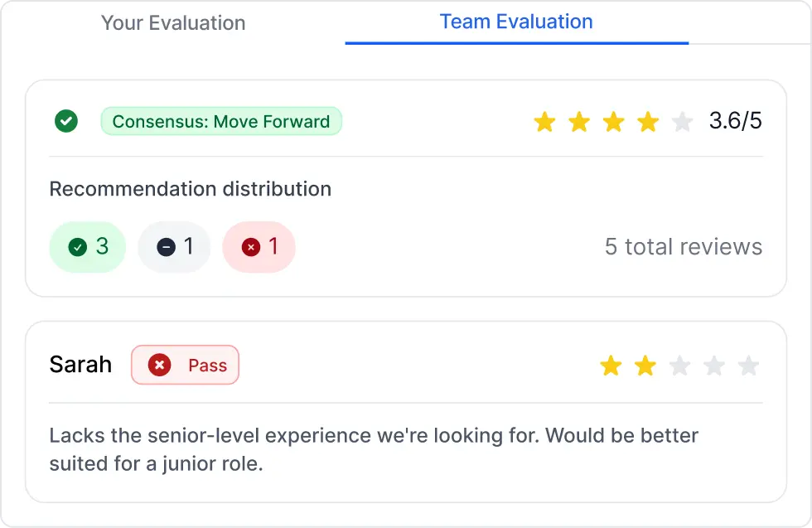
Task: Click the fourth gold star in consensus rating
Action: [648, 123]
